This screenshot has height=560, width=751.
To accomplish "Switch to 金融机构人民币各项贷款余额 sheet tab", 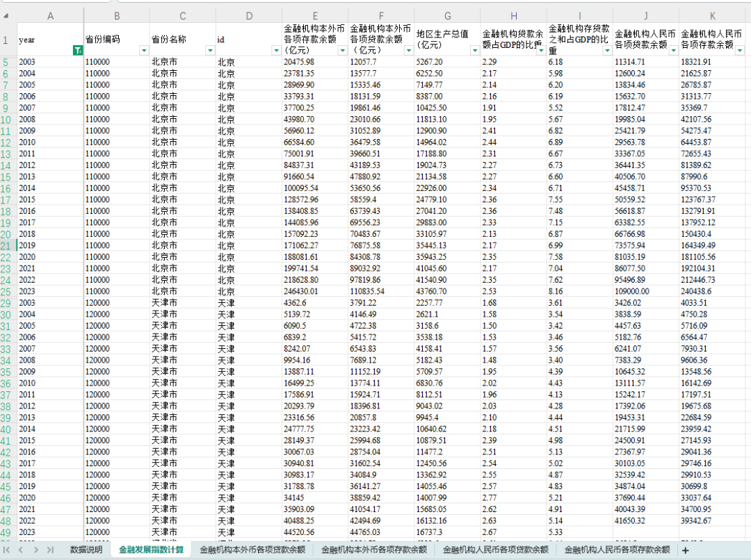I will click(x=495, y=550).
